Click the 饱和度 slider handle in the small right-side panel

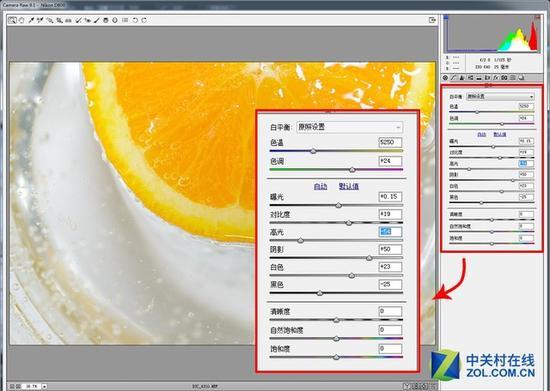492,243
